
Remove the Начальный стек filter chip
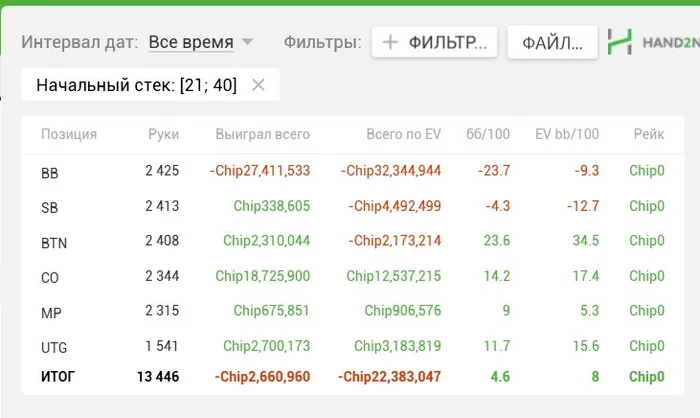[x=258, y=85]
